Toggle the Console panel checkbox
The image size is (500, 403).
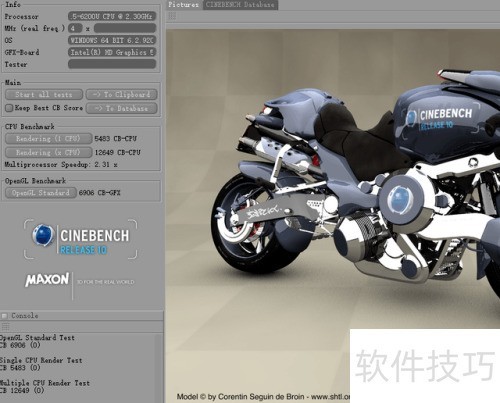coord(4,316)
